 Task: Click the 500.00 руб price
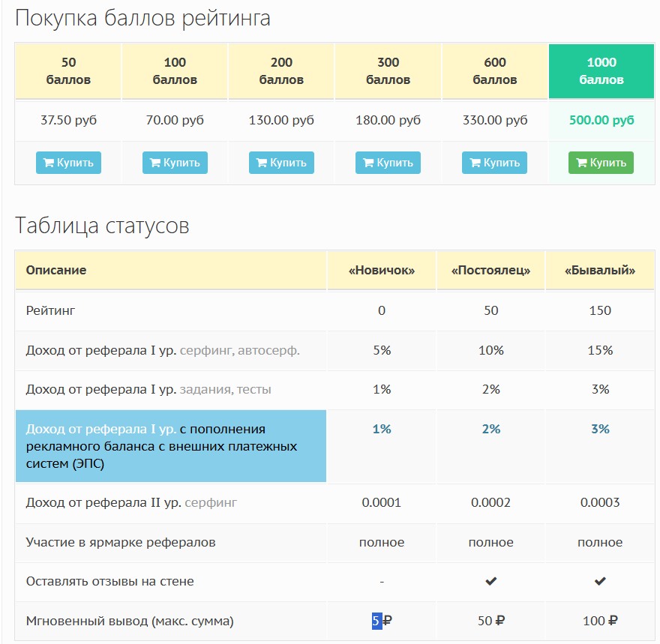[x=601, y=120]
